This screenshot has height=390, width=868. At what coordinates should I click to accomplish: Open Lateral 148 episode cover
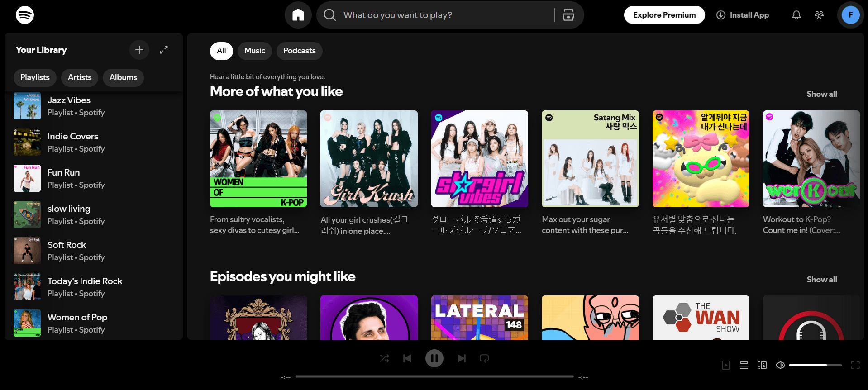[480, 318]
